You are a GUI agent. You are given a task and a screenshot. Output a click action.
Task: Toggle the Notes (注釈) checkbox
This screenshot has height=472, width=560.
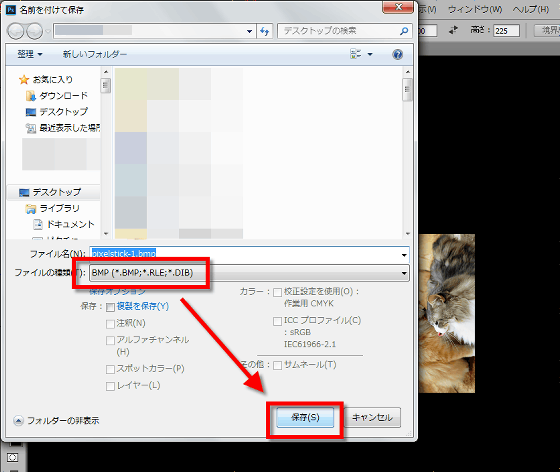click(x=110, y=324)
